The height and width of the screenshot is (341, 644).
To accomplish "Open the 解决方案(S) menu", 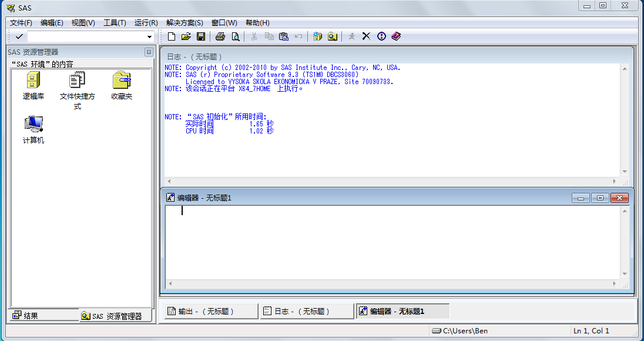I will 185,23.
